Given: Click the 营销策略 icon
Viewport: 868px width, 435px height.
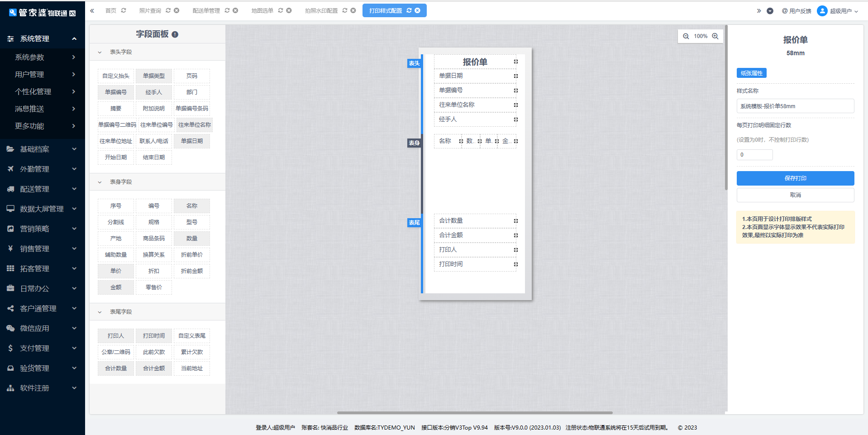Looking at the screenshot, I should tap(10, 229).
